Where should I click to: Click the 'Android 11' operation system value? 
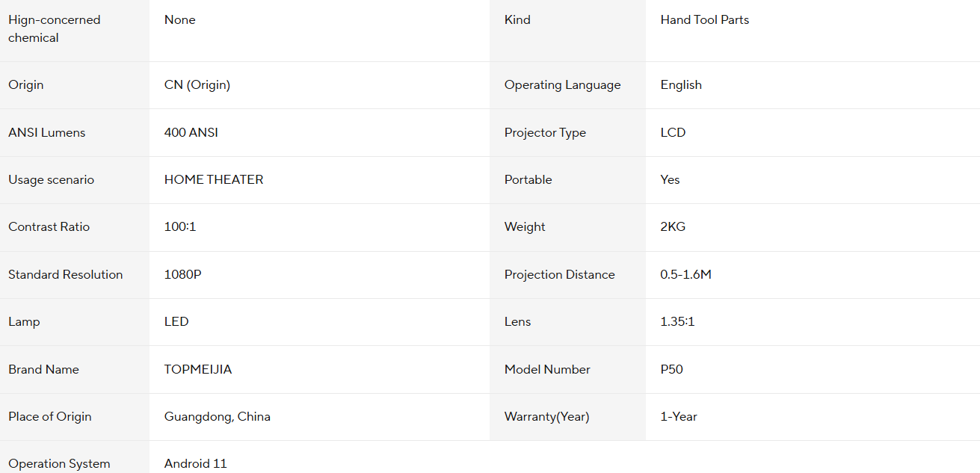(x=195, y=463)
